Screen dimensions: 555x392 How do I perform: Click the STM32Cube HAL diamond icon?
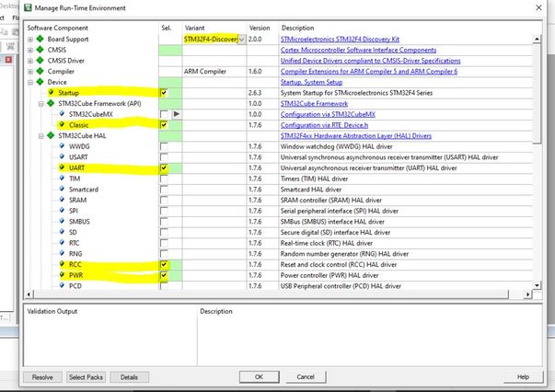[x=51, y=135]
